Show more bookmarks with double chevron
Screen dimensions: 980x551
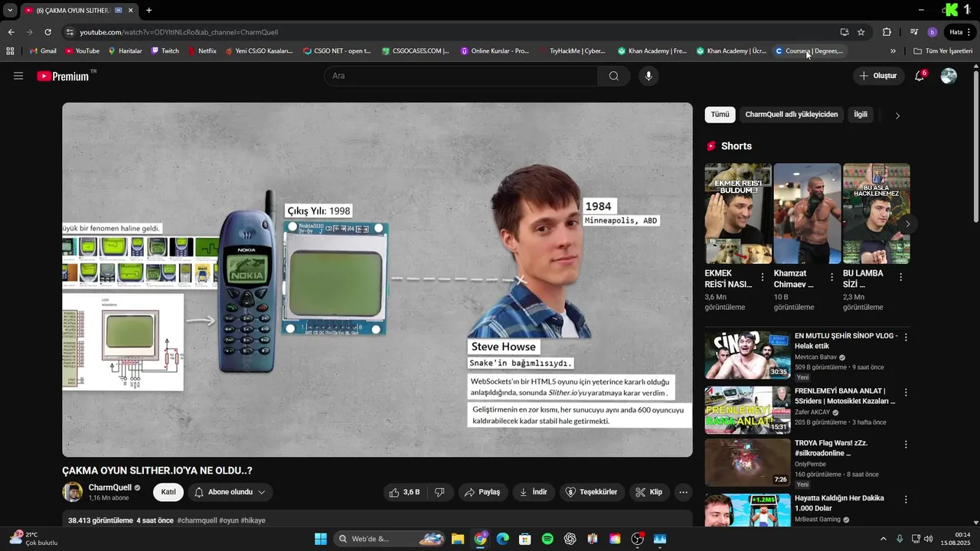point(893,51)
